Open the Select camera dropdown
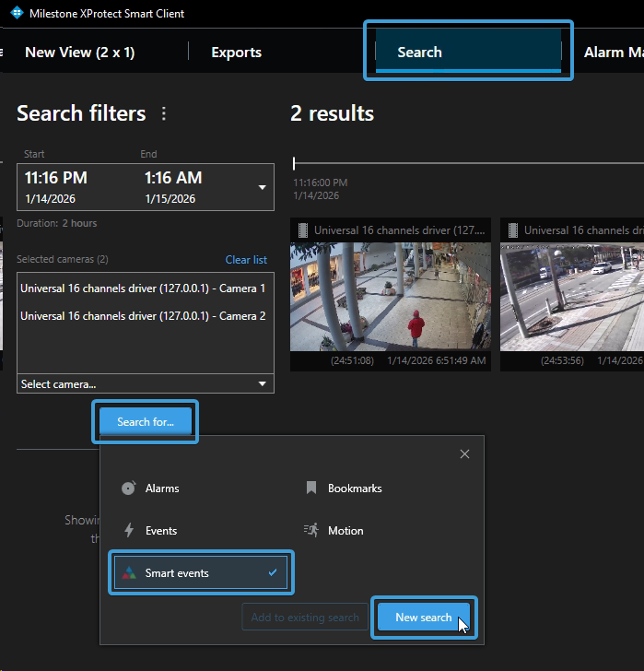 coord(146,383)
